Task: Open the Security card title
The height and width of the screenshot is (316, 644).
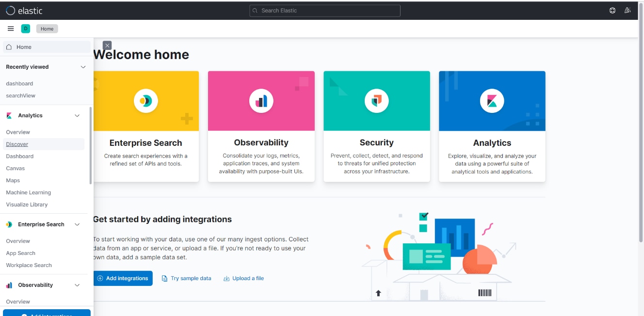Action: (x=377, y=142)
